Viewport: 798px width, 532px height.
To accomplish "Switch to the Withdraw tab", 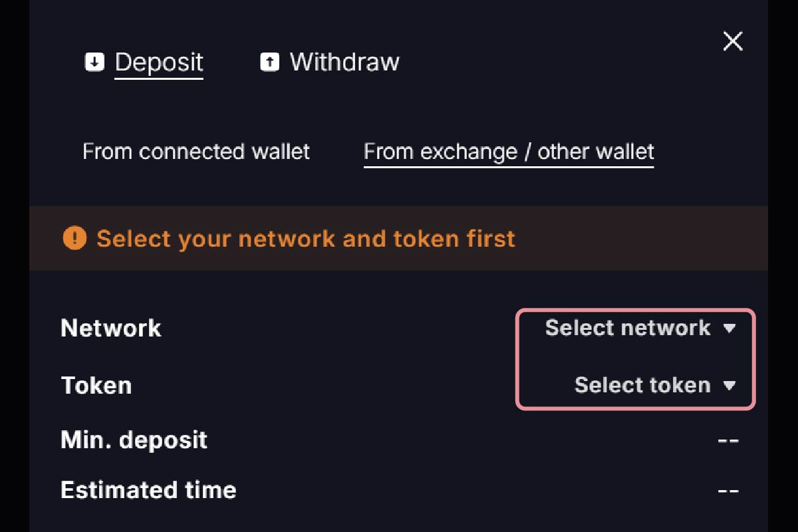I will tap(344, 63).
